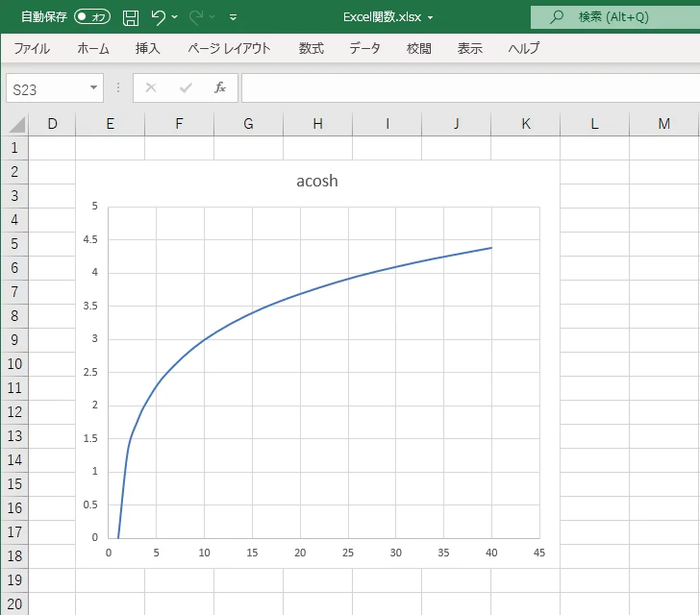Select row 10 header
This screenshot has width=700, height=615.
[x=14, y=364]
